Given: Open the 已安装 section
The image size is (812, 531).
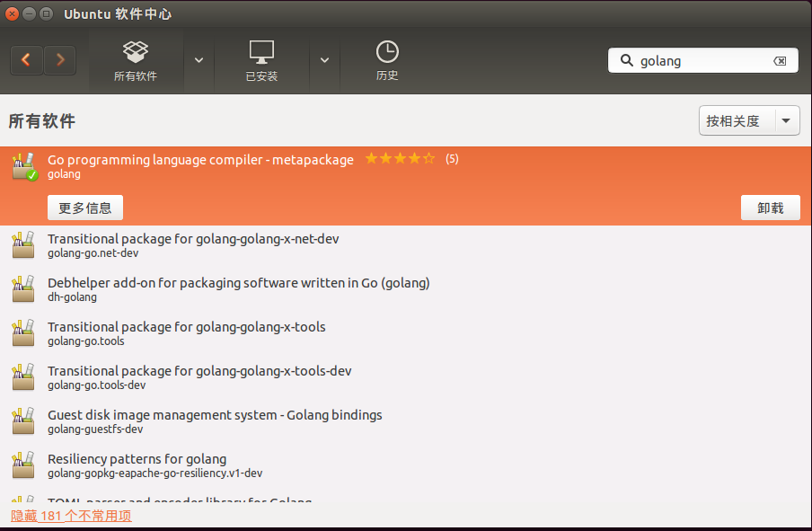Looking at the screenshot, I should point(261,61).
